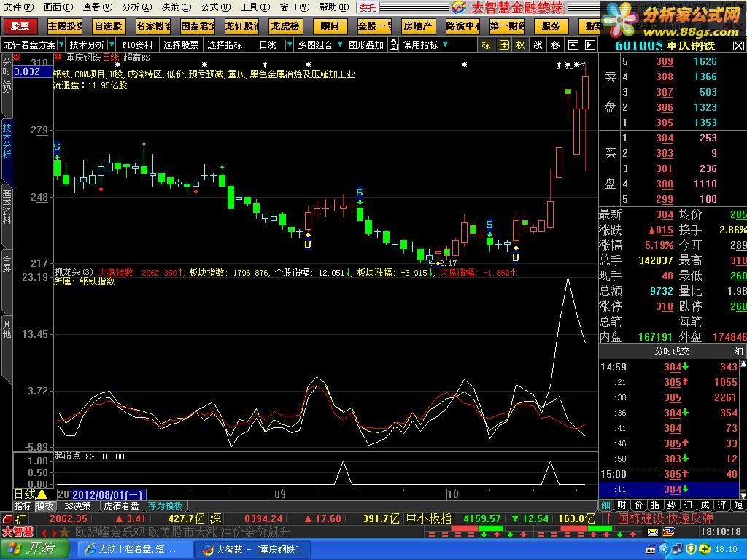Click the yellow B buy marker in September
Viewport: 747px width, 560px height.
pos(308,245)
